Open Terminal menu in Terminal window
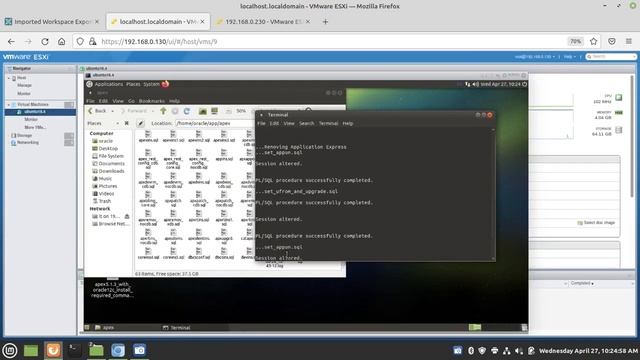The width and height of the screenshot is (640, 360). point(329,123)
